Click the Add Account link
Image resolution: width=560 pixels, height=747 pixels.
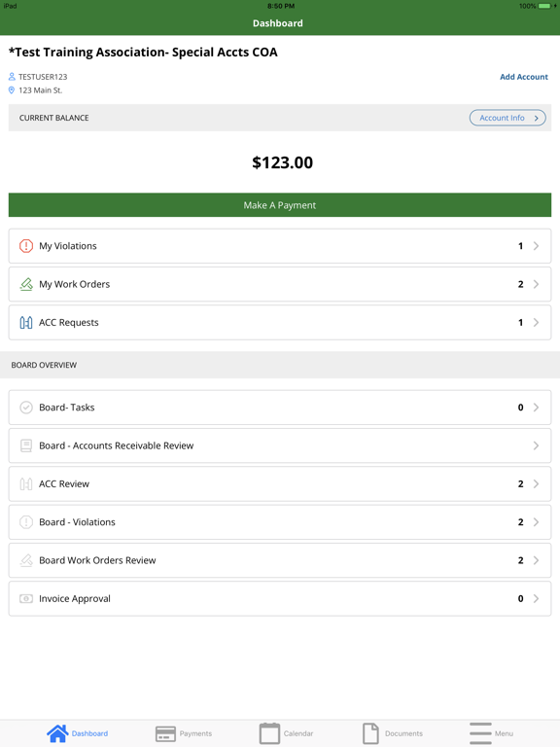524,77
